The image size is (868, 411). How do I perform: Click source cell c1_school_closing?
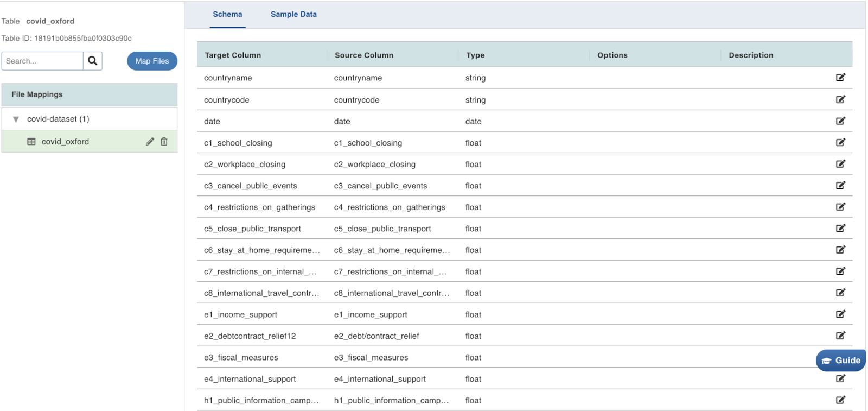[x=368, y=143]
